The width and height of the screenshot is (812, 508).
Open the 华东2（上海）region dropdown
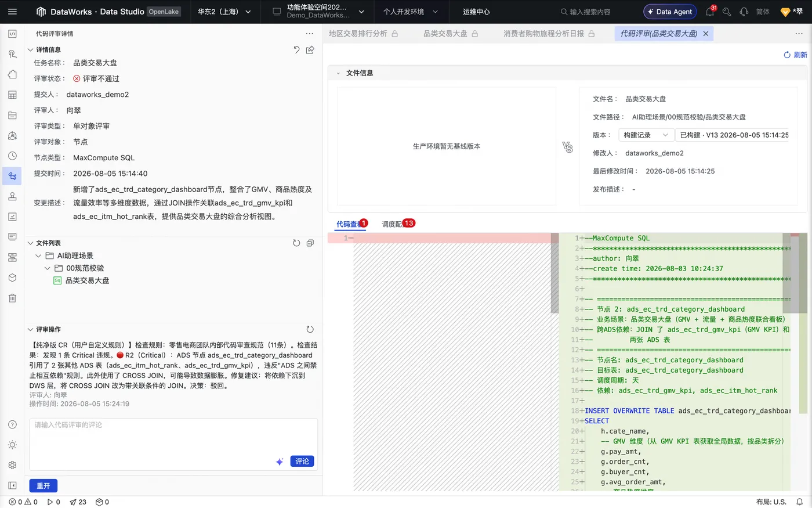(224, 12)
